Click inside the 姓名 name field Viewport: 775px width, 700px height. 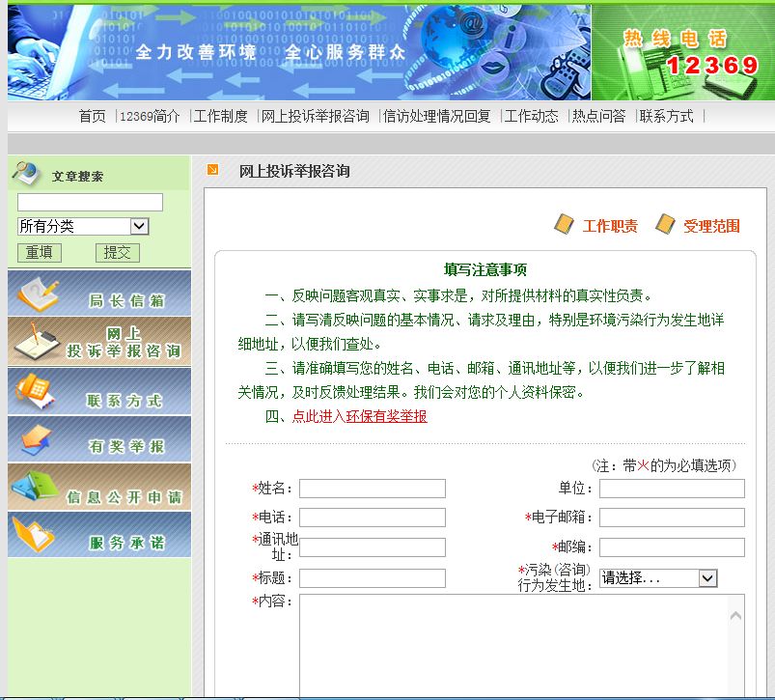click(x=372, y=488)
